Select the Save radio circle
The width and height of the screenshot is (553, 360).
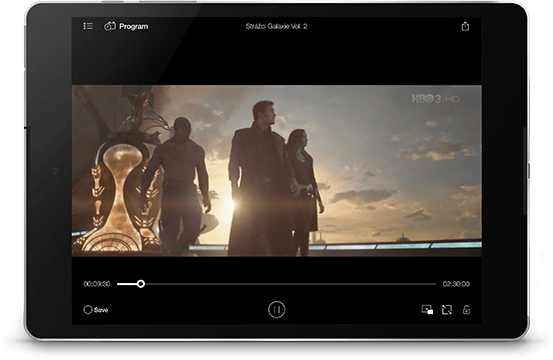click(88, 310)
